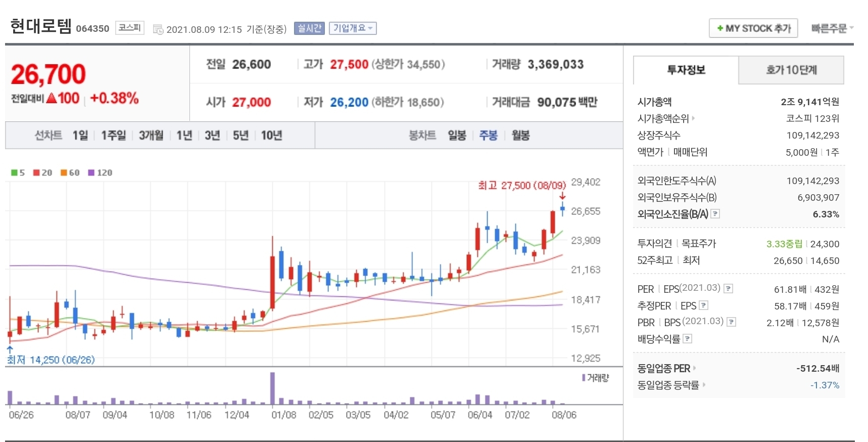Select the 주봉 candlestick chart
868x442 pixels.
[488, 135]
